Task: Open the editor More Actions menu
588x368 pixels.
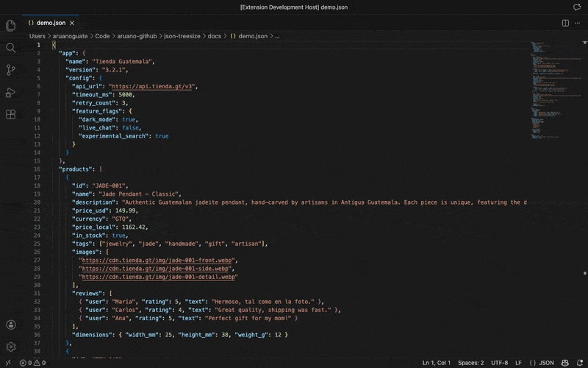Action: pyautogui.click(x=578, y=23)
